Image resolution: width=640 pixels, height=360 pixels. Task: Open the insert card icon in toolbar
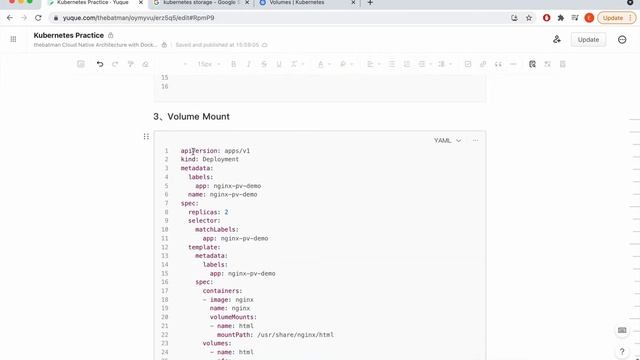[x=81, y=64]
